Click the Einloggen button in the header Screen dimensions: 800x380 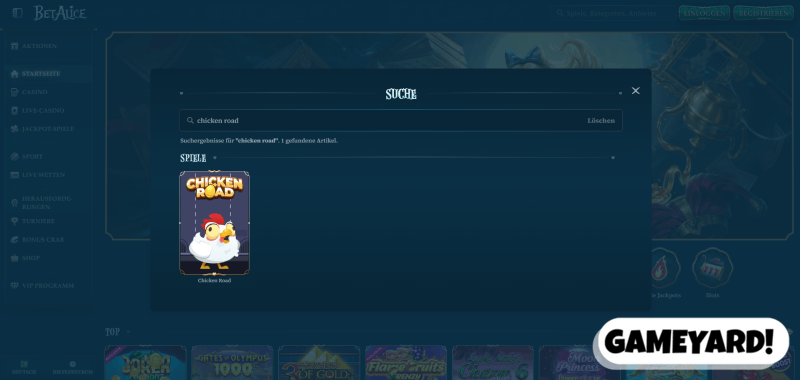[704, 13]
